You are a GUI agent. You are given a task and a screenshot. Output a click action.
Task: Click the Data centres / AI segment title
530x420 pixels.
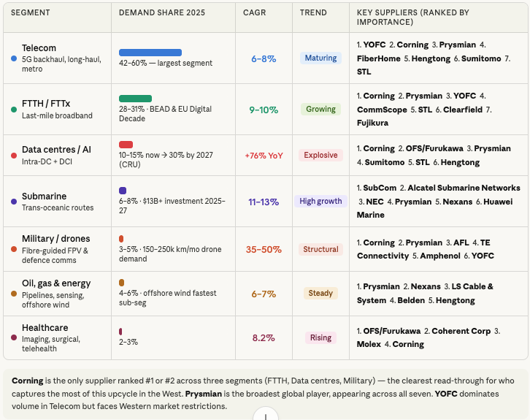(56, 150)
